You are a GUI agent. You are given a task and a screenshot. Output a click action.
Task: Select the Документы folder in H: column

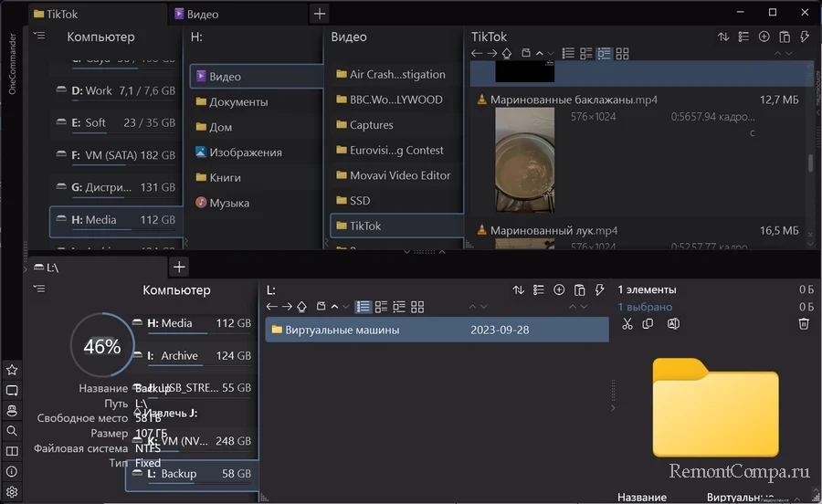(x=237, y=102)
